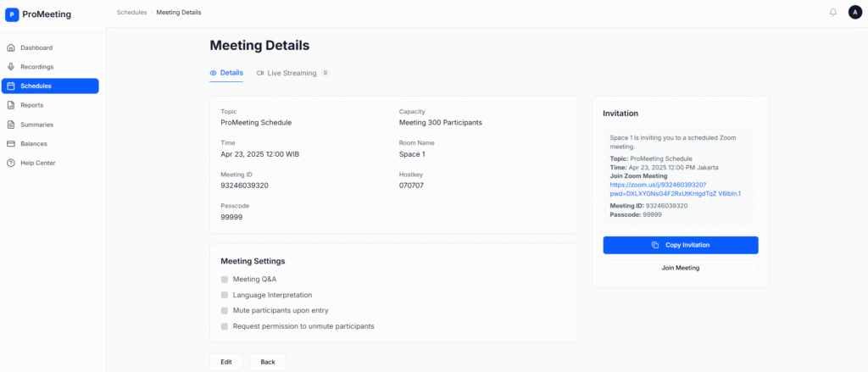Click Schedules in the breadcrumb

point(131,13)
